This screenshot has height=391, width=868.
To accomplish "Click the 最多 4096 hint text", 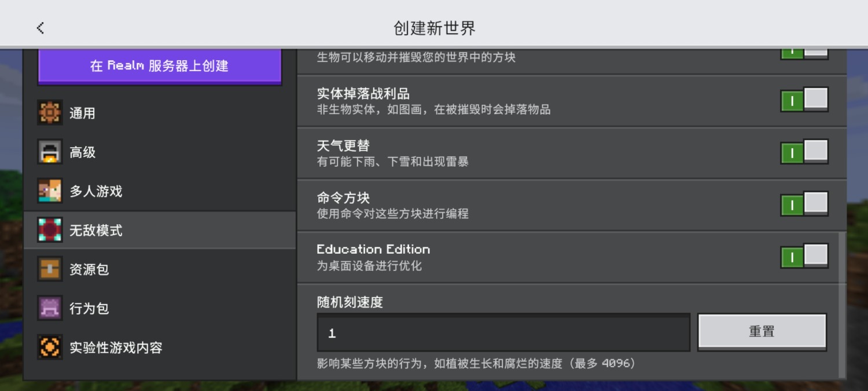I will click(602, 364).
